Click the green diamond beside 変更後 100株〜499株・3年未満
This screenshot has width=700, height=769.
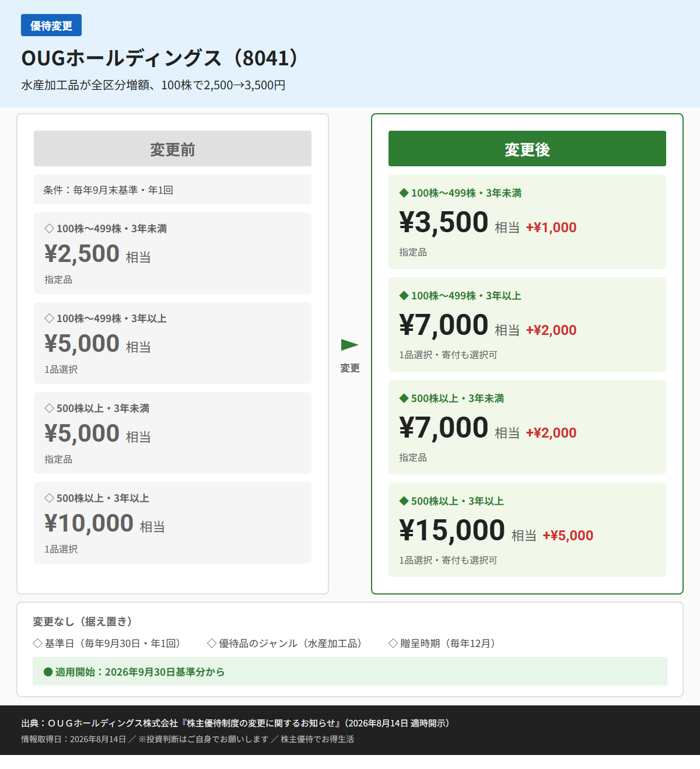(404, 193)
